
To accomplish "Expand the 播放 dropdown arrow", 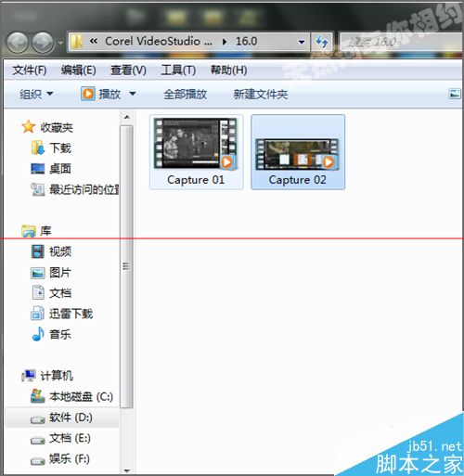I will [133, 94].
